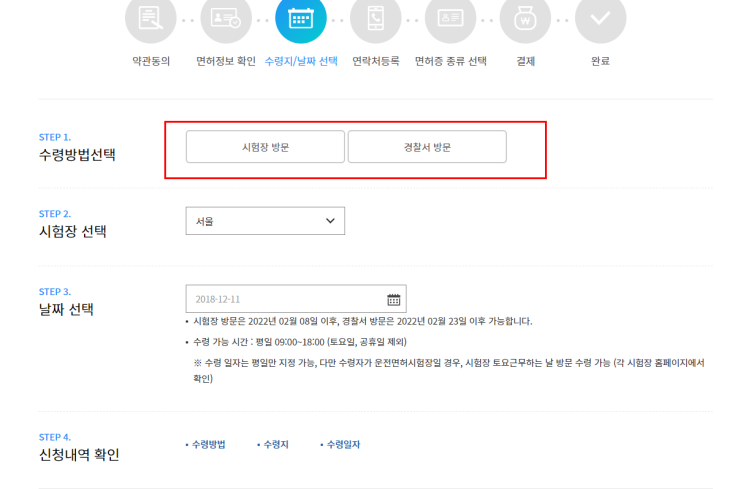Select 경찰서 방문 pickup method
This screenshot has width=743, height=489.
coord(427,147)
